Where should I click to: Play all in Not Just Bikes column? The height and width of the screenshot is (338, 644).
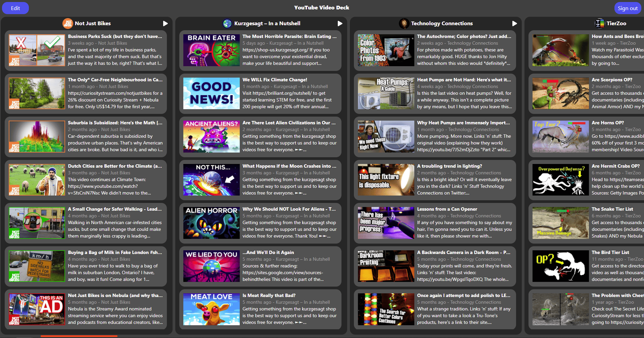click(x=165, y=24)
